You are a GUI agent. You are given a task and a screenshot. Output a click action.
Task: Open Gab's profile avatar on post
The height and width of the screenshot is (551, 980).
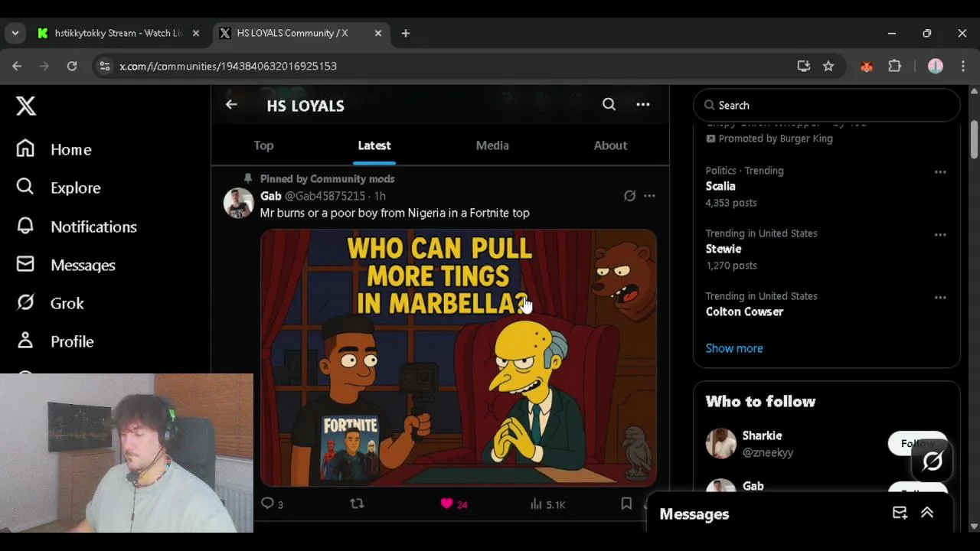(238, 204)
